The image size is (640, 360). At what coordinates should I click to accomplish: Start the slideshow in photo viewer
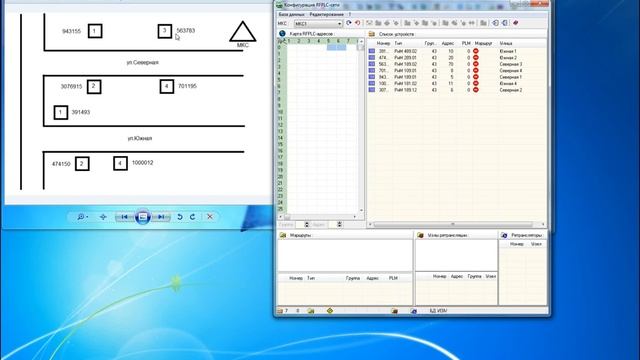pyautogui.click(x=143, y=217)
